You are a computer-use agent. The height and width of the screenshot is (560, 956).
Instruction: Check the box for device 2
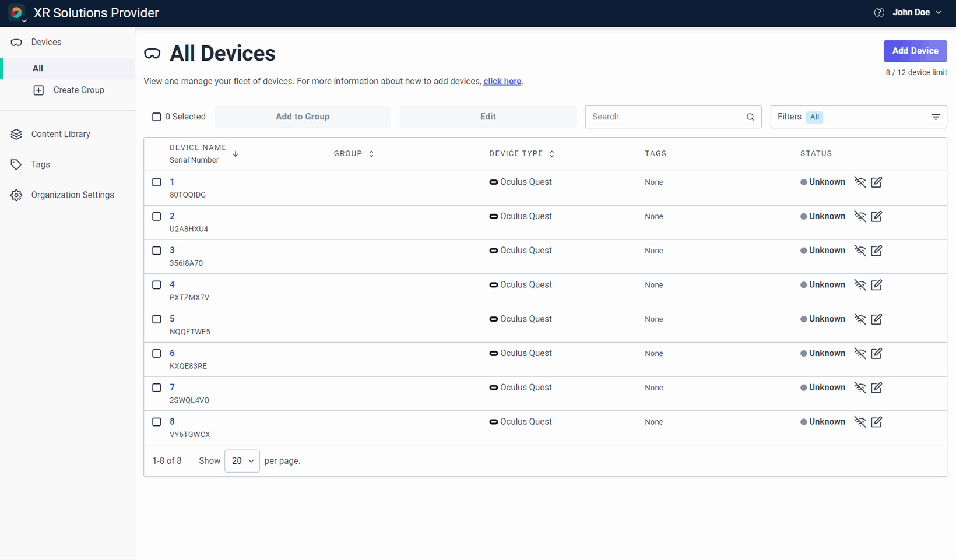(x=156, y=217)
